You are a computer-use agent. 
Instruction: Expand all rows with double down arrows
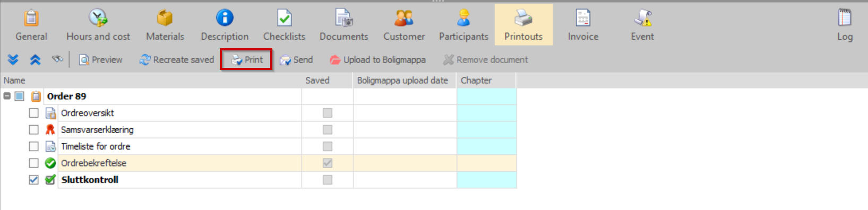(13, 60)
